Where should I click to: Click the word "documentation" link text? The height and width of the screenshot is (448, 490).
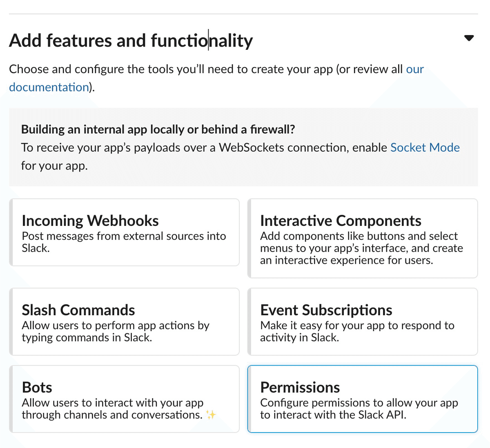(x=49, y=87)
